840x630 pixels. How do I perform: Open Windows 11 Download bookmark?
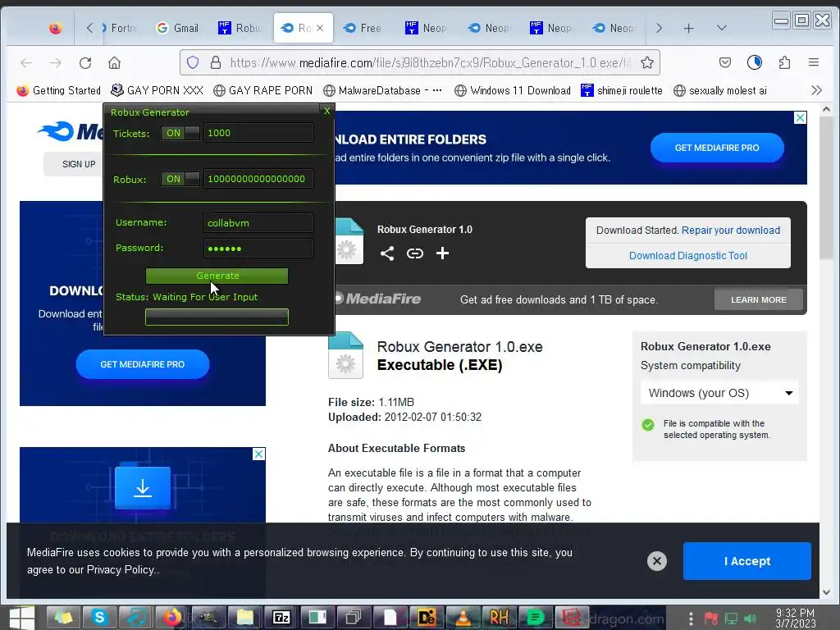click(x=513, y=90)
